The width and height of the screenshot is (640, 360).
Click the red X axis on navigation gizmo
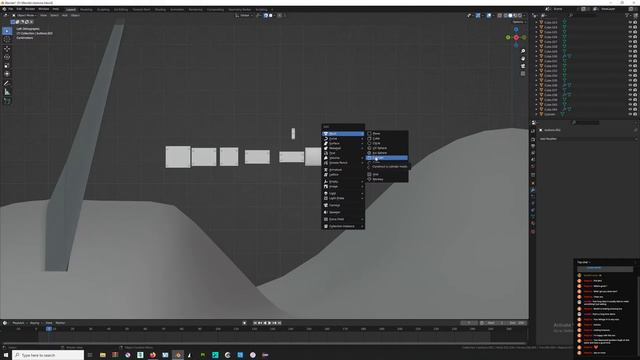point(516,38)
